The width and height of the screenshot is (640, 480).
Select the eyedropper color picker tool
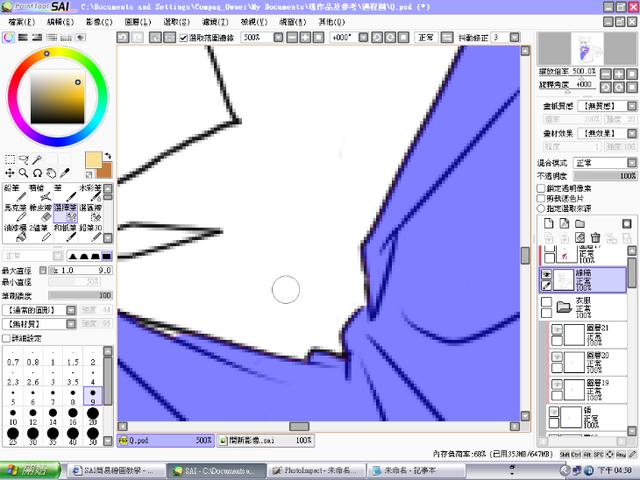point(64,173)
